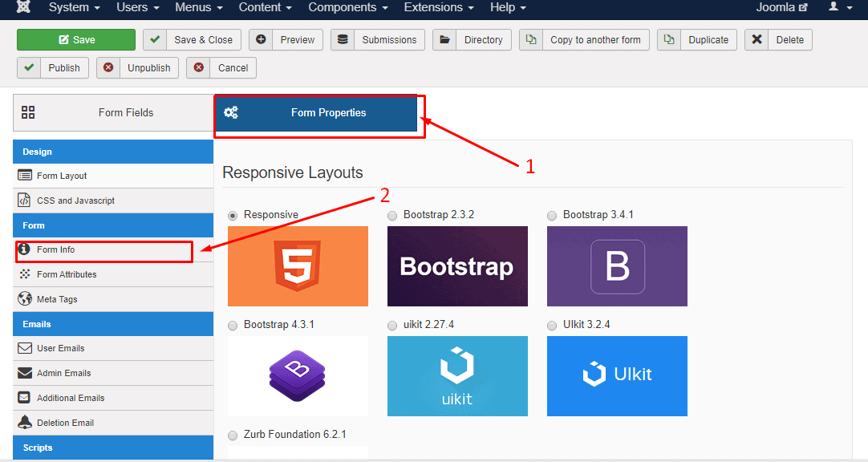The image size is (868, 462).
Task: Select the Responsive layout radio button
Action: coord(233,216)
